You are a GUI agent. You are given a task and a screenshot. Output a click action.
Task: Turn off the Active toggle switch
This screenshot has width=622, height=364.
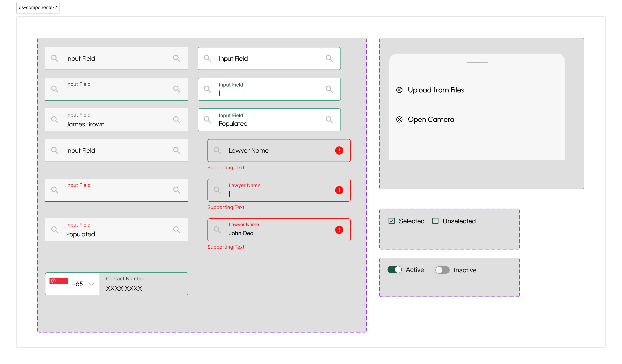click(x=394, y=270)
